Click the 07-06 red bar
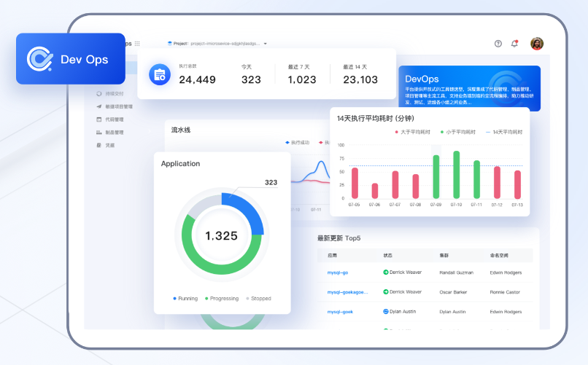This screenshot has height=365, width=588. point(375,191)
